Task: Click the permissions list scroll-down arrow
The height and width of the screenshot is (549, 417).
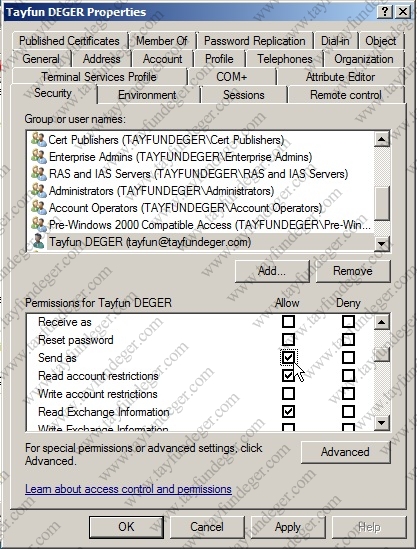Action: pyautogui.click(x=382, y=423)
